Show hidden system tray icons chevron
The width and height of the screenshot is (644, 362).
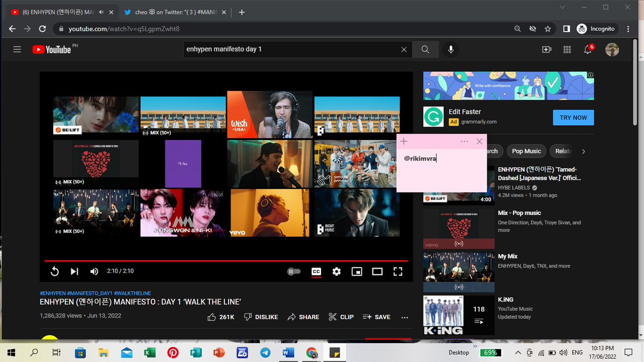pos(517,352)
